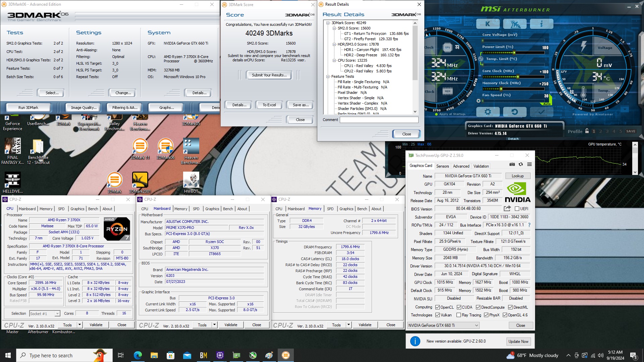Toggle the DirectML checkbox in GPU-Z
This screenshot has height=362, width=644.
point(510,307)
